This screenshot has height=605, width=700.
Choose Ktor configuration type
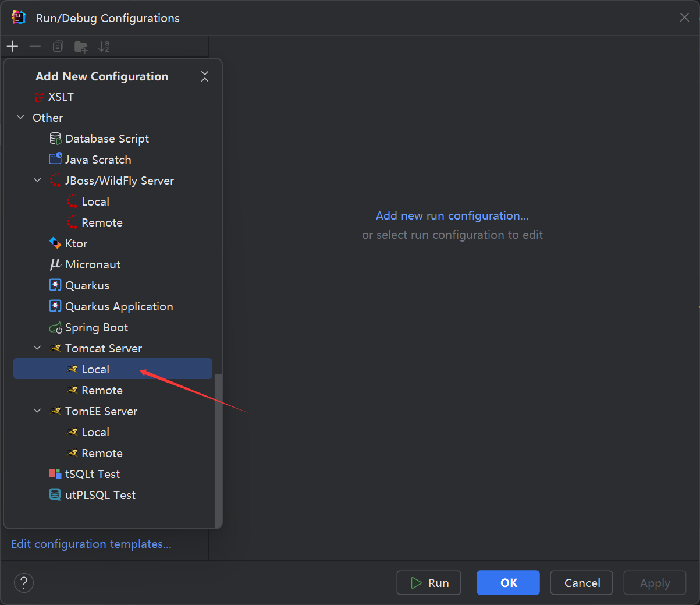113,243
